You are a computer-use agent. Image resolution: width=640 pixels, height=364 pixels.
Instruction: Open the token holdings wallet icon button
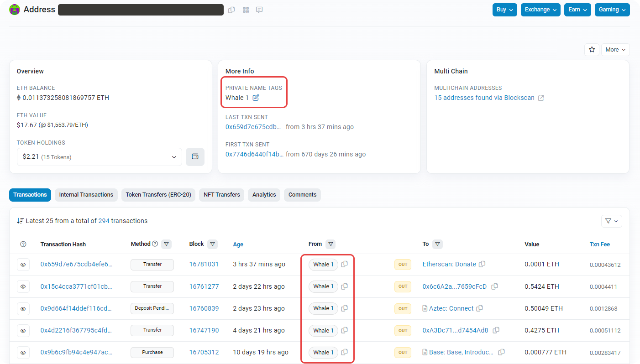[195, 157]
